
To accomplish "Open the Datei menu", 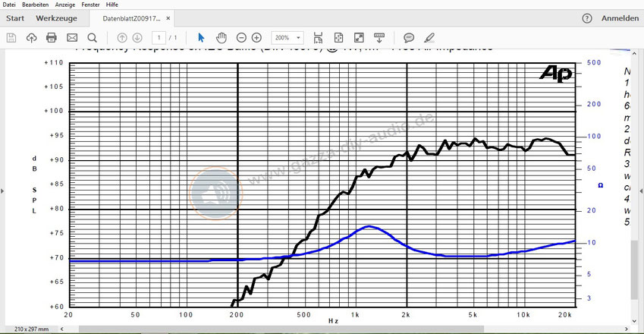I will point(9,5).
